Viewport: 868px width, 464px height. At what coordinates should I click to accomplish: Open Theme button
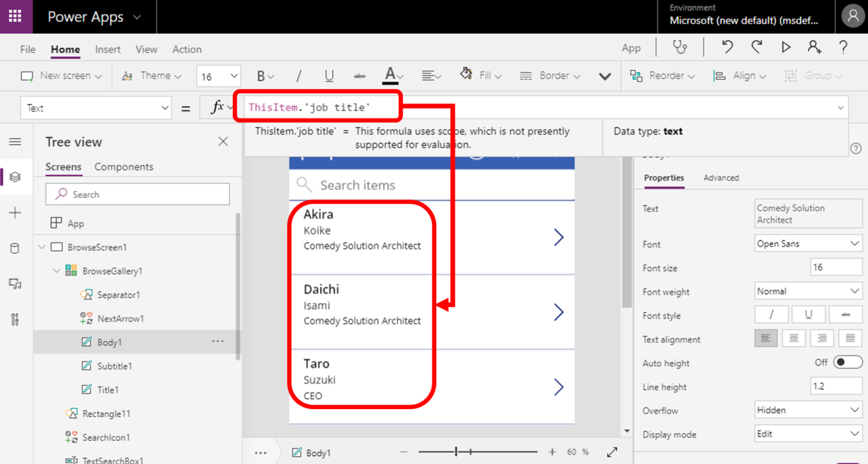click(152, 76)
